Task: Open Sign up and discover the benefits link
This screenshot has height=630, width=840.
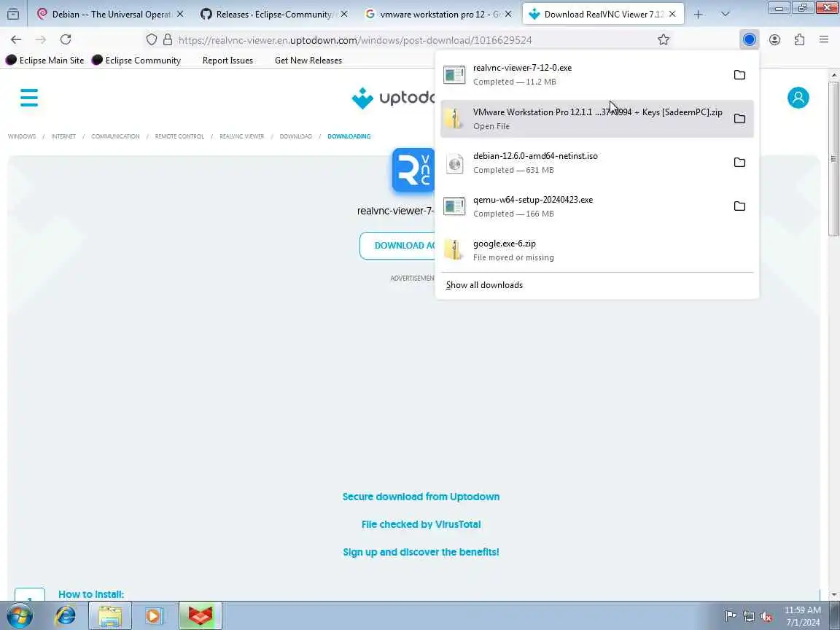Action: (x=421, y=552)
